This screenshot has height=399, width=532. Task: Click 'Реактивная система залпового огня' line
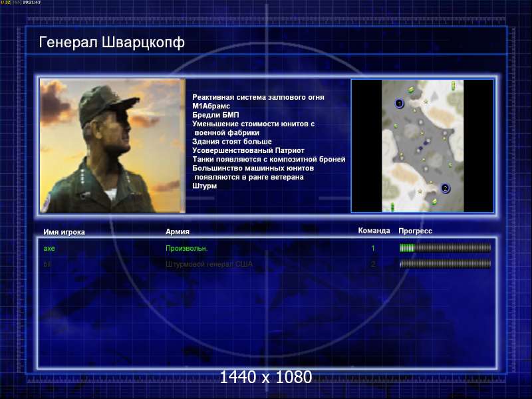tap(258, 97)
